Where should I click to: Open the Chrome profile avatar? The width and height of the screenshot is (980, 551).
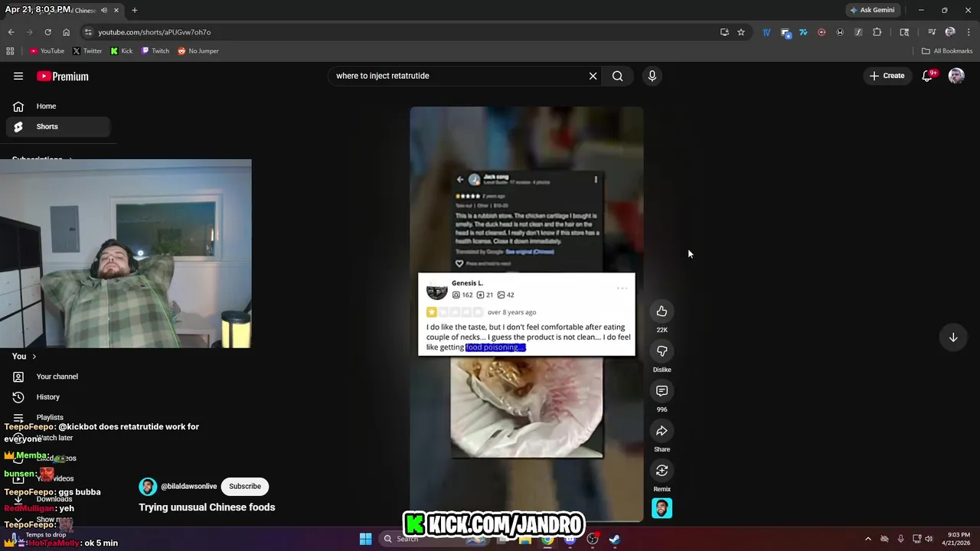[x=950, y=32]
